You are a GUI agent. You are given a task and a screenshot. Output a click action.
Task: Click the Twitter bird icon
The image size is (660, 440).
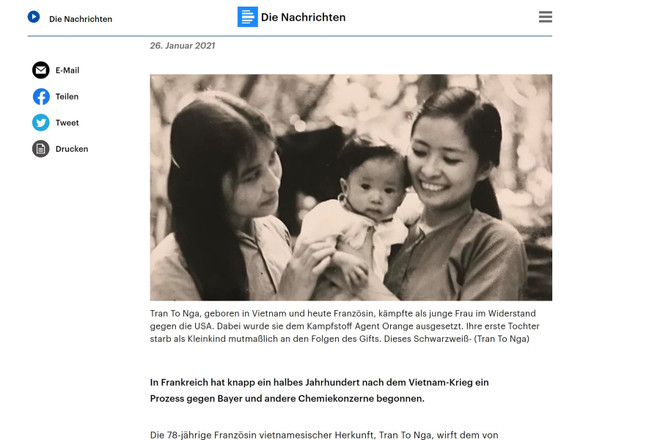(41, 123)
